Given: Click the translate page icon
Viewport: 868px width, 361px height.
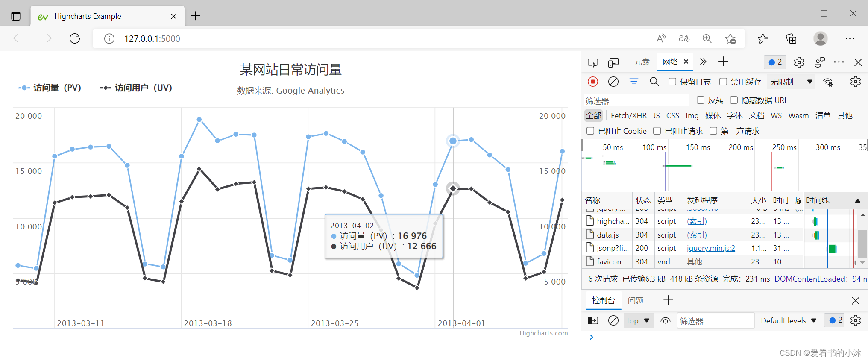Looking at the screenshot, I should pyautogui.click(x=684, y=39).
